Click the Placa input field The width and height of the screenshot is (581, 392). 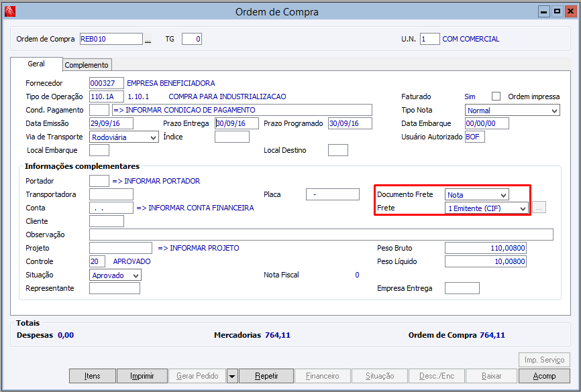pos(333,194)
